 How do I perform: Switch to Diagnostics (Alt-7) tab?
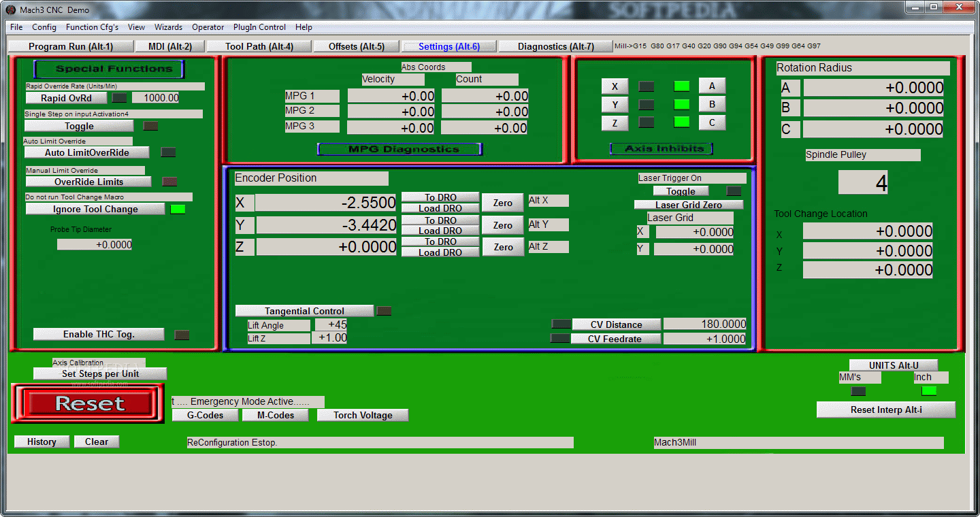tap(556, 46)
